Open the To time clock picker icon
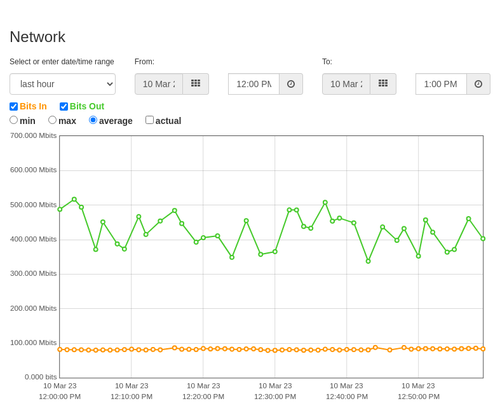Screen dimensions: 500x403 (478, 84)
